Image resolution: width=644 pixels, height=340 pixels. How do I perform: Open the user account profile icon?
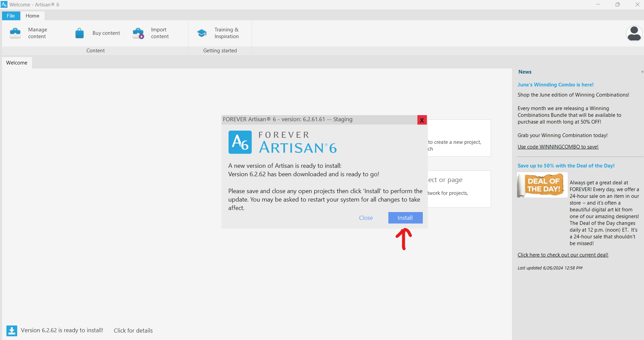click(634, 33)
